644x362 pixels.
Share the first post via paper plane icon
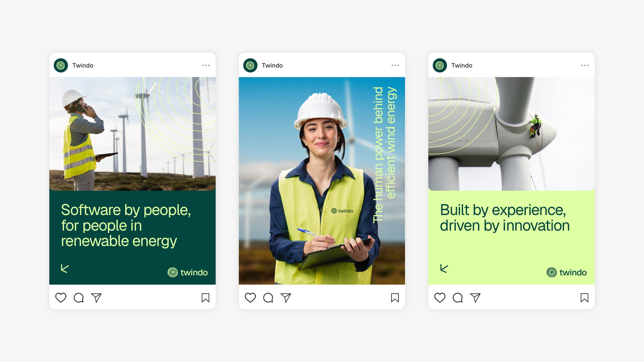click(96, 298)
